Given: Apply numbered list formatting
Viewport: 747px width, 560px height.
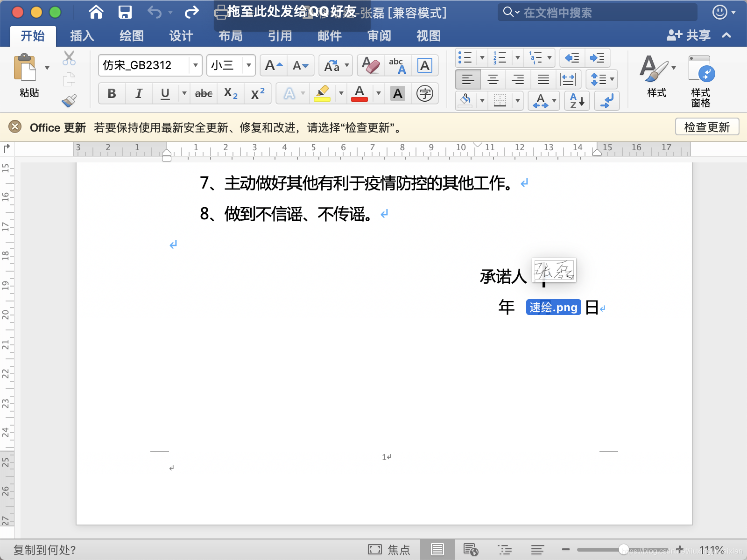Looking at the screenshot, I should [500, 57].
